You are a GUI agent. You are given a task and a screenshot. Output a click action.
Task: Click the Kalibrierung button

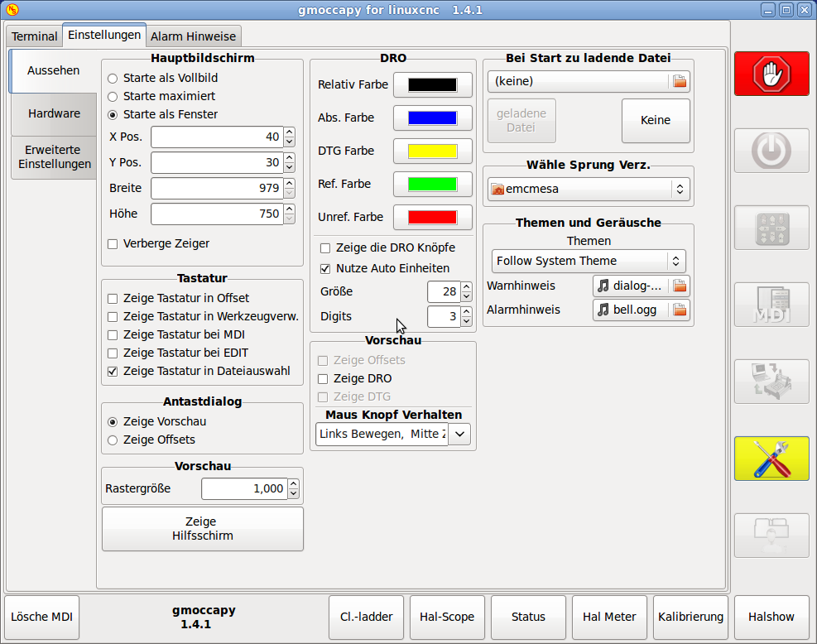(x=690, y=618)
